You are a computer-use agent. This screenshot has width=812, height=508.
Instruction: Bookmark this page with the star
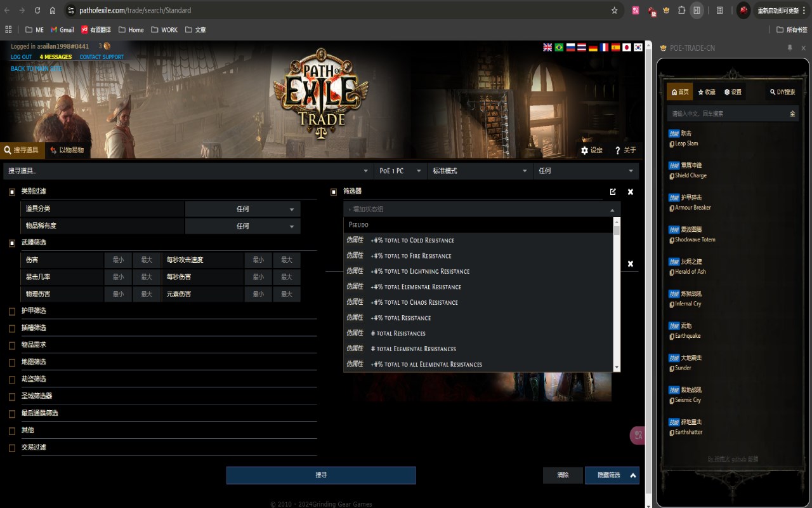[x=614, y=10]
